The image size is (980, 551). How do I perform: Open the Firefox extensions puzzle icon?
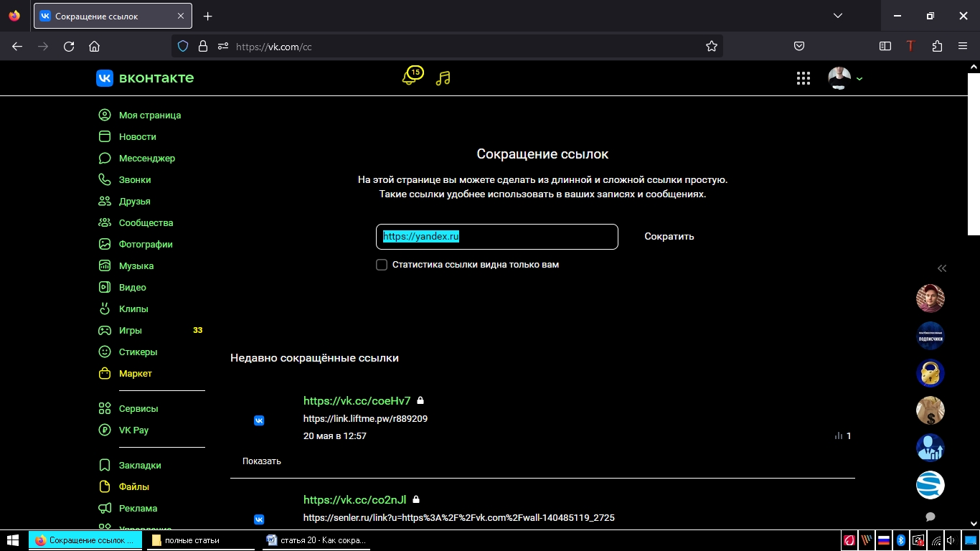937,46
